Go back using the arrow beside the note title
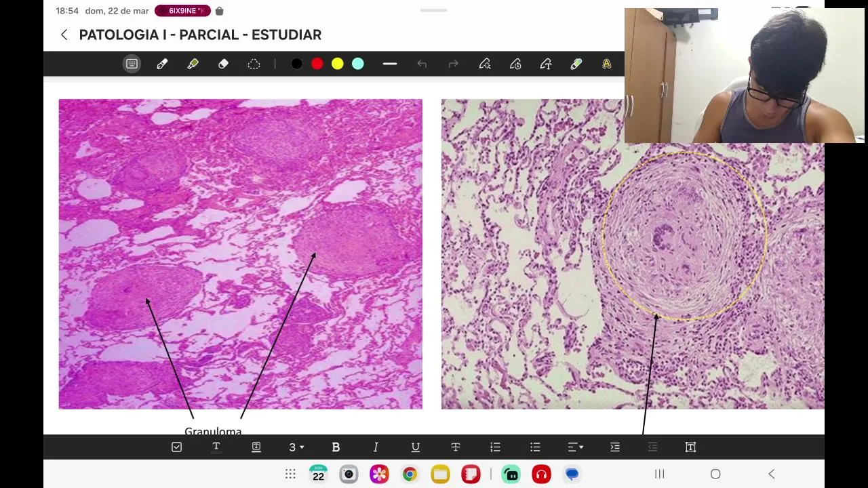The width and height of the screenshot is (868, 488). [x=64, y=35]
